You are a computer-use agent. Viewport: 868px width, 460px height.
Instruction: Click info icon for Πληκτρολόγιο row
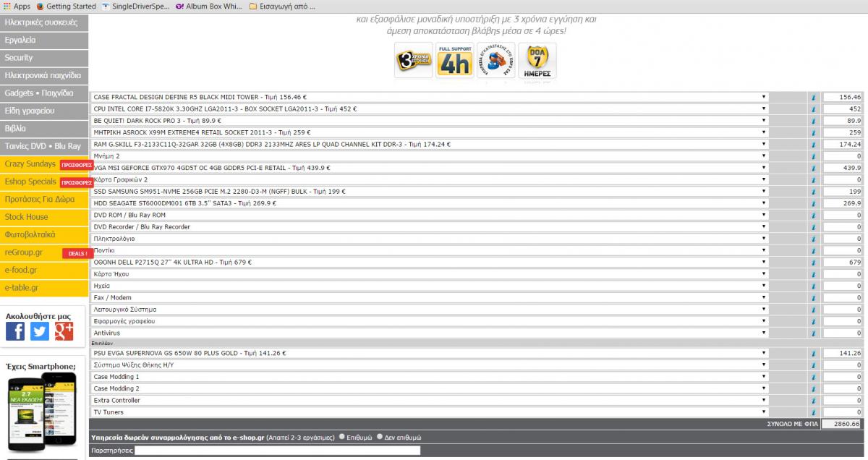(813, 238)
